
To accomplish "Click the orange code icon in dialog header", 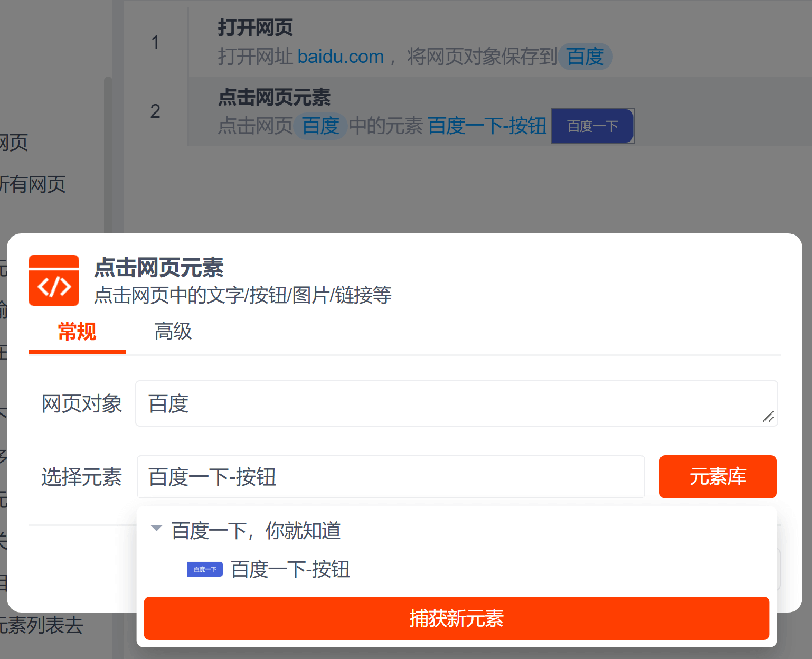I will coord(54,280).
